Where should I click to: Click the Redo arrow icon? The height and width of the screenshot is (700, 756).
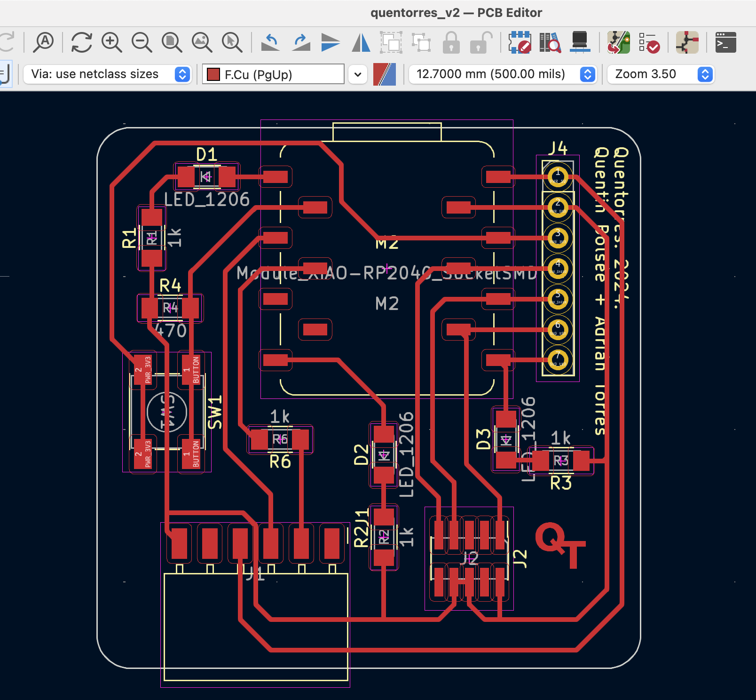click(x=7, y=42)
